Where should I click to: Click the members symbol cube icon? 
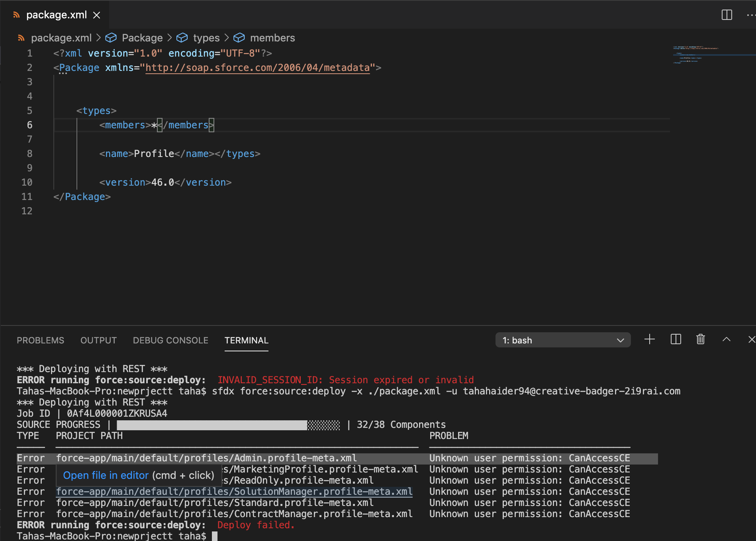tap(239, 38)
